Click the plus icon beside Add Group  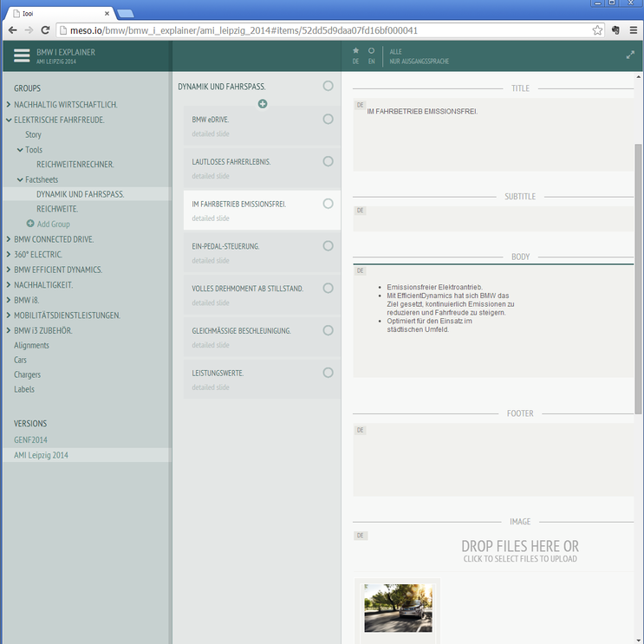(30, 224)
